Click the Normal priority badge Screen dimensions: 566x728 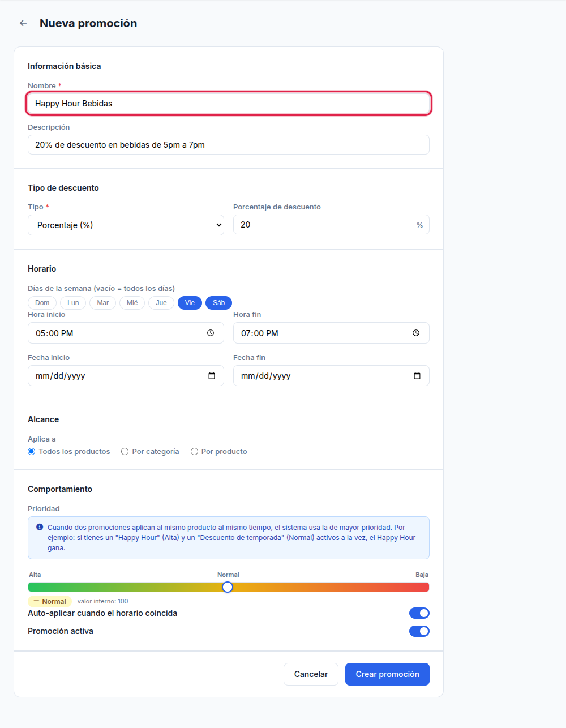point(50,601)
